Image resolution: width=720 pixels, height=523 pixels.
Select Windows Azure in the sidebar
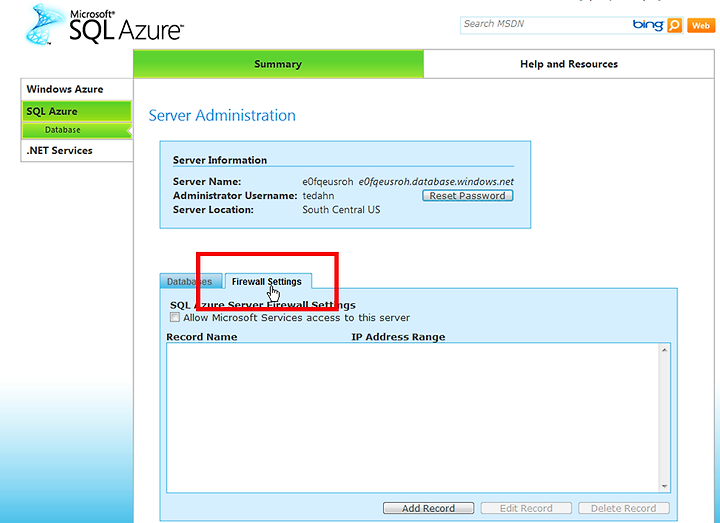[x=77, y=89]
